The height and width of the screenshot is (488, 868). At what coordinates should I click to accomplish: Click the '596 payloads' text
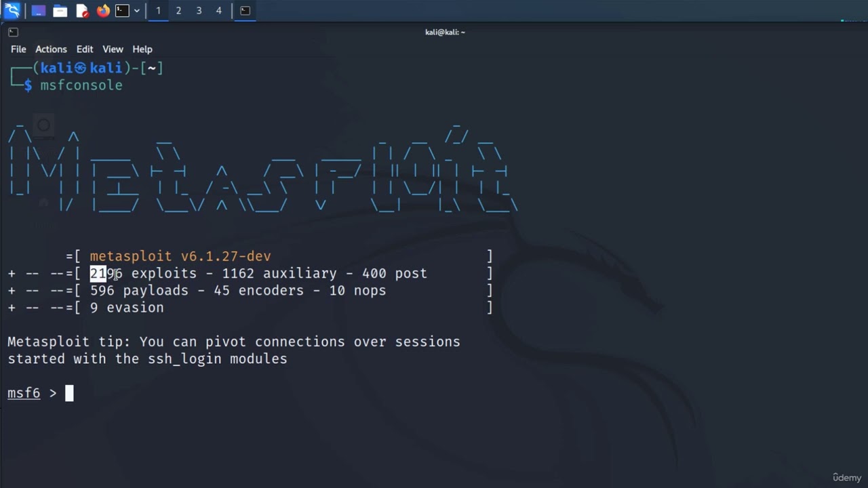pos(139,290)
